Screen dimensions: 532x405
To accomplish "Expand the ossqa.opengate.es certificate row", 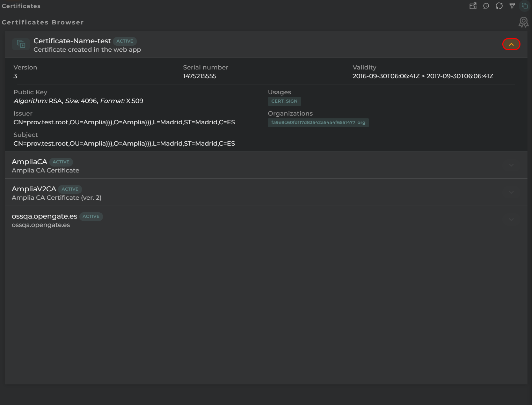I will tap(511, 220).
